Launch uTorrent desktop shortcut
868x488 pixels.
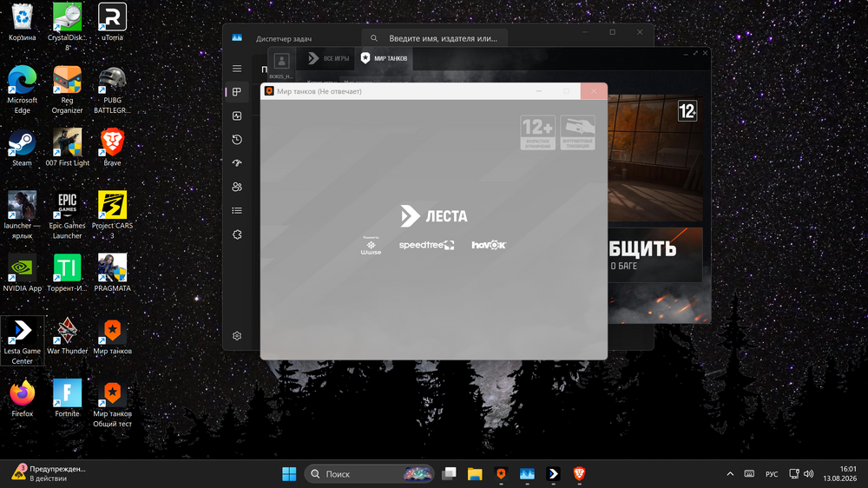click(x=112, y=23)
